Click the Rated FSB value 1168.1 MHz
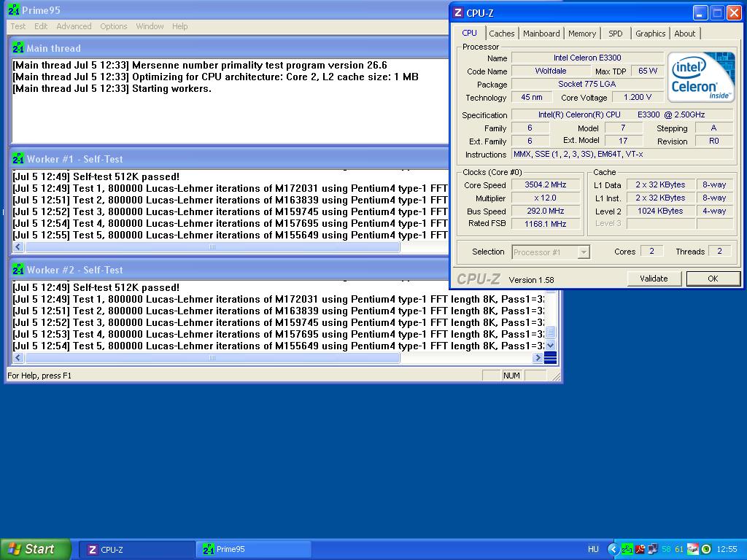 (x=546, y=223)
